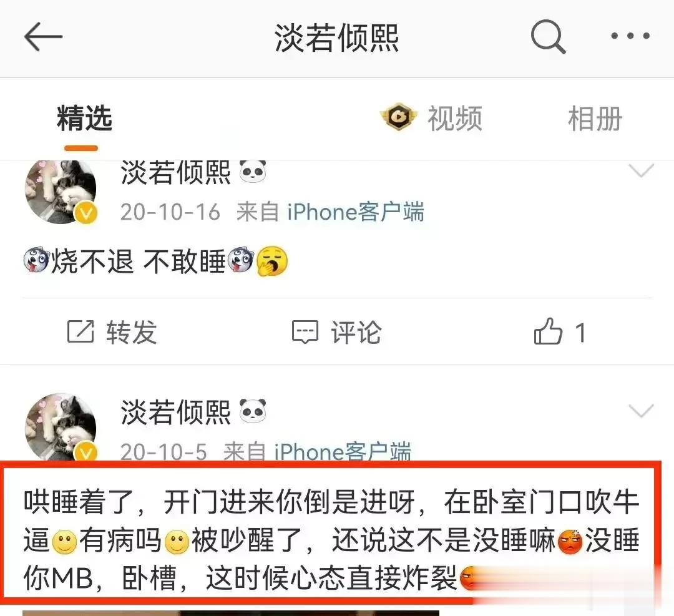Screen dimensions: 674x616
Task: Switch to the 精选 tab
Action: coord(84,118)
